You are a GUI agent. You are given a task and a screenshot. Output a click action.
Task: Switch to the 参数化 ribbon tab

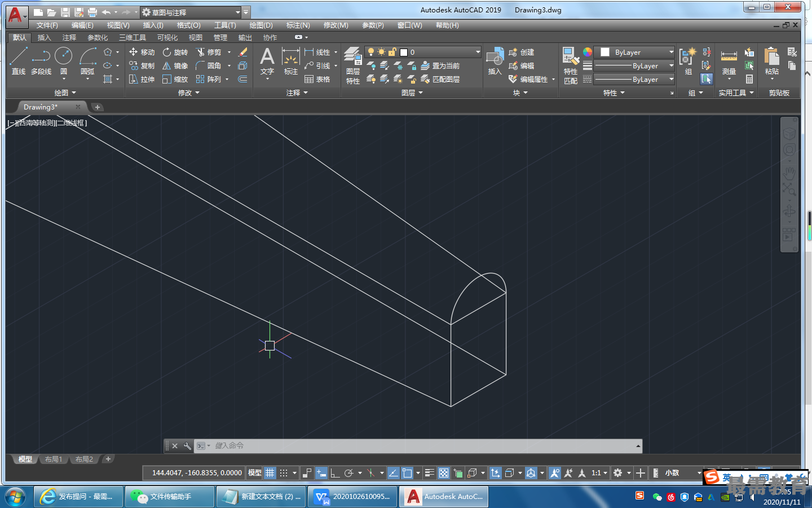98,38
